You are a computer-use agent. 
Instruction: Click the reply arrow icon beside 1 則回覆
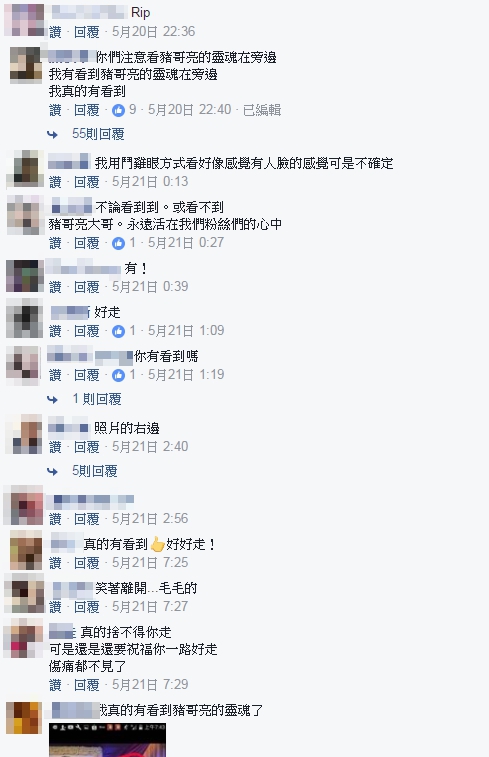pos(52,400)
